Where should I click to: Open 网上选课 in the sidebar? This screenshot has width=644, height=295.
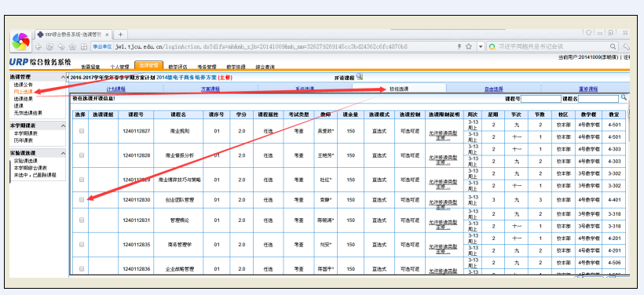tap(23, 92)
